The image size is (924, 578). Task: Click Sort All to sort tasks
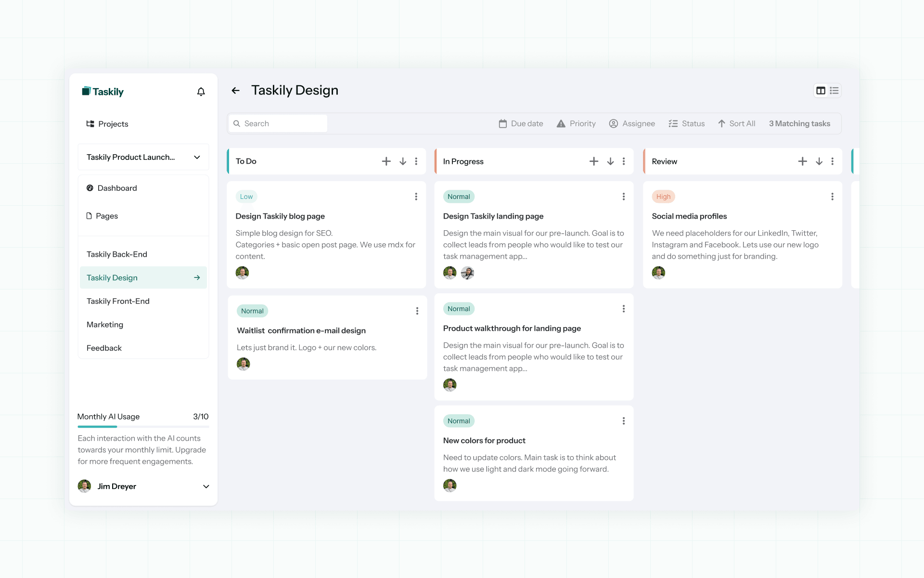736,123
